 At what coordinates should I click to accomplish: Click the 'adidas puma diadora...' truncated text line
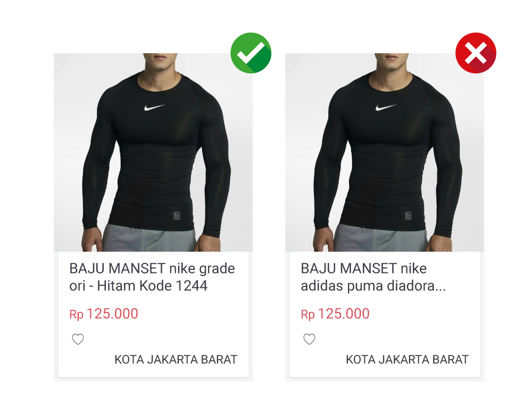point(373,286)
